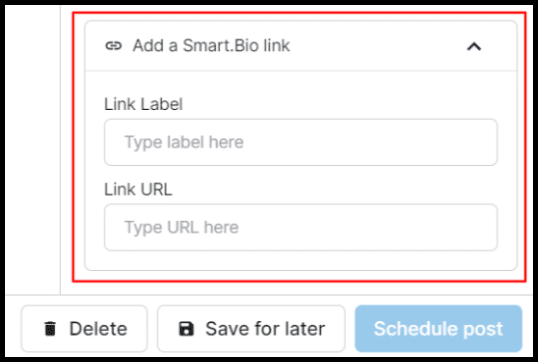
Task: Click the 'Link Label' field caption
Action: tap(143, 104)
